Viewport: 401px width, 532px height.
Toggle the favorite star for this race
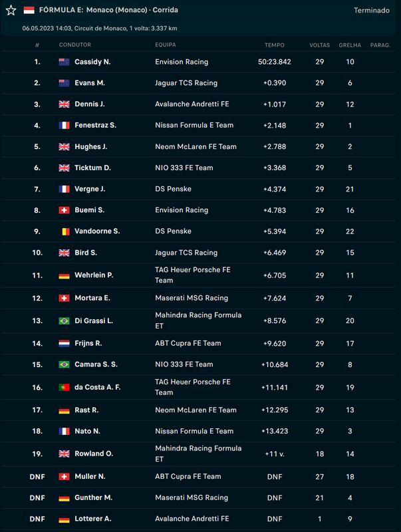point(11,10)
